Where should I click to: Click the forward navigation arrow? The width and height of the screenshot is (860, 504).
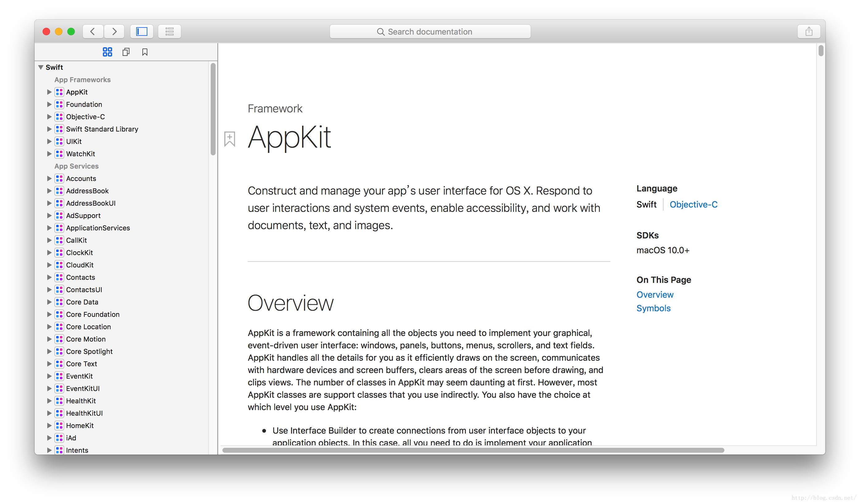(114, 31)
